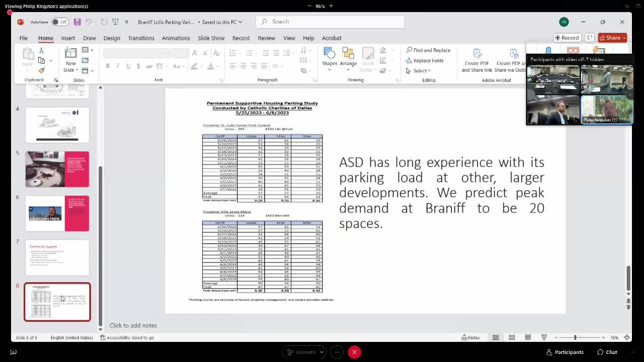The width and height of the screenshot is (644, 362).
Task: Increase the font size
Action: coord(195,53)
